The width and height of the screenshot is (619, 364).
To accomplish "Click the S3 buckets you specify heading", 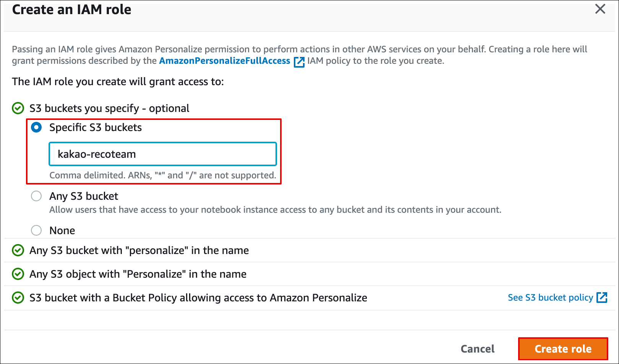I will click(x=109, y=108).
